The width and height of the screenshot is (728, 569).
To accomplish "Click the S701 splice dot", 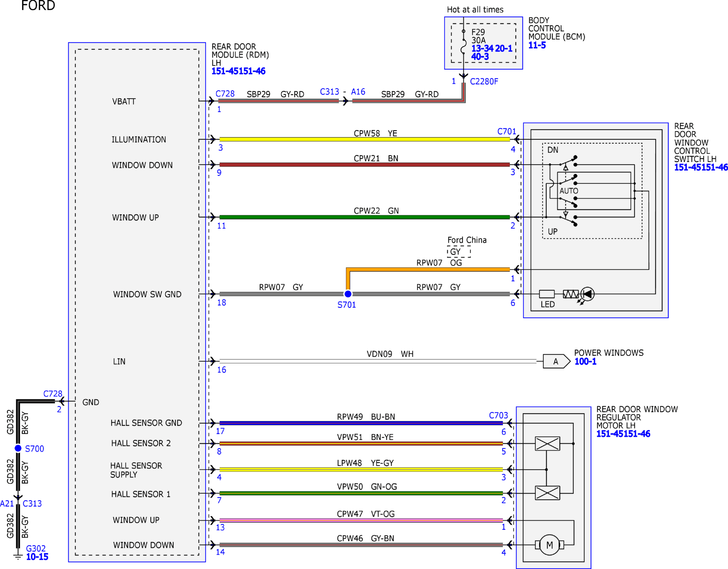I will pos(348,294).
